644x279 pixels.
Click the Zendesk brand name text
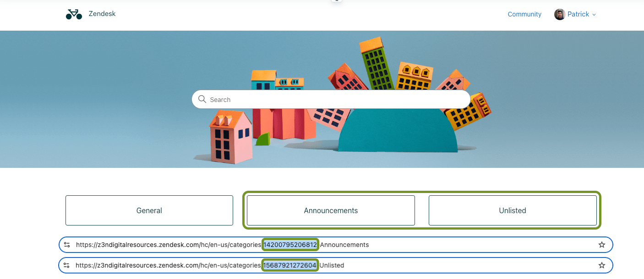[x=102, y=14]
